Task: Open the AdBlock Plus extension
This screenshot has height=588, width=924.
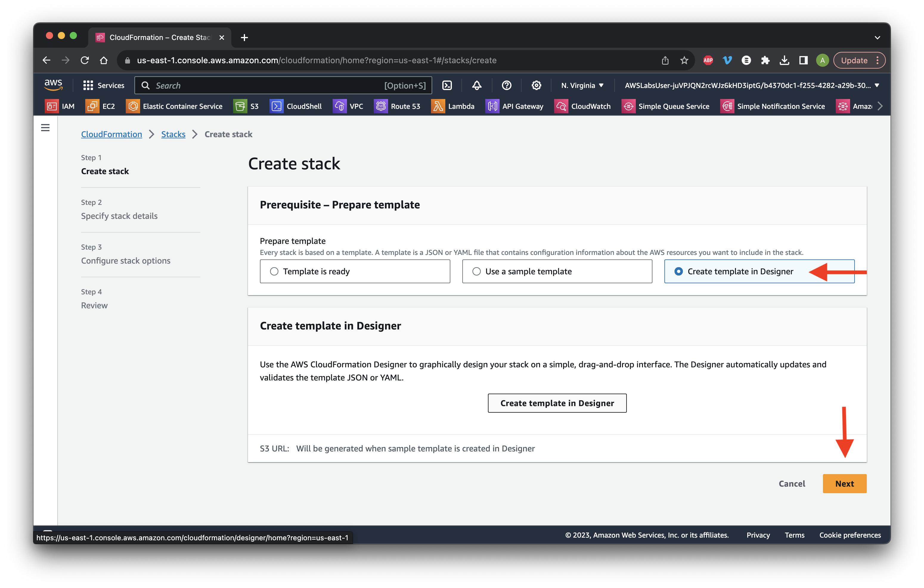Action: [708, 60]
